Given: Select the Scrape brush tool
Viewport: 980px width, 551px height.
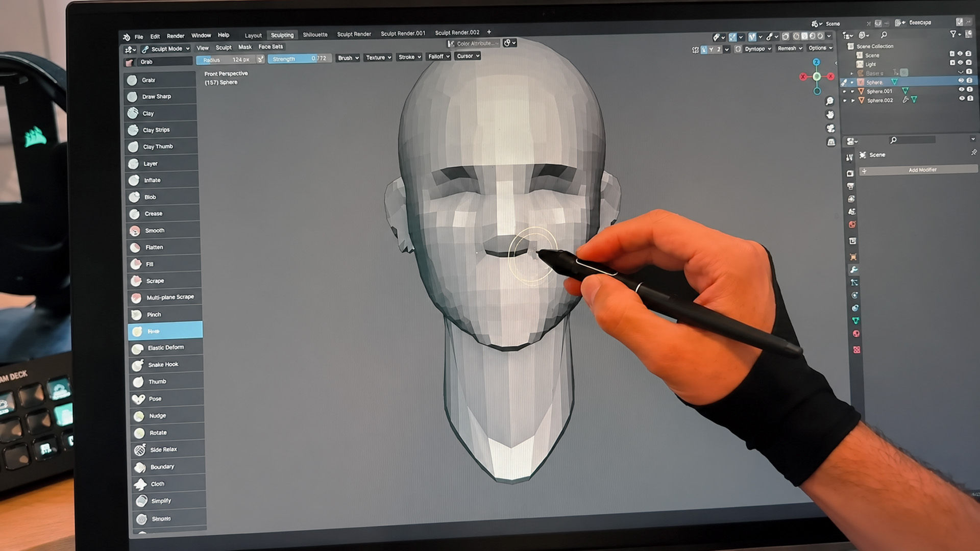Looking at the screenshot, I should [164, 281].
